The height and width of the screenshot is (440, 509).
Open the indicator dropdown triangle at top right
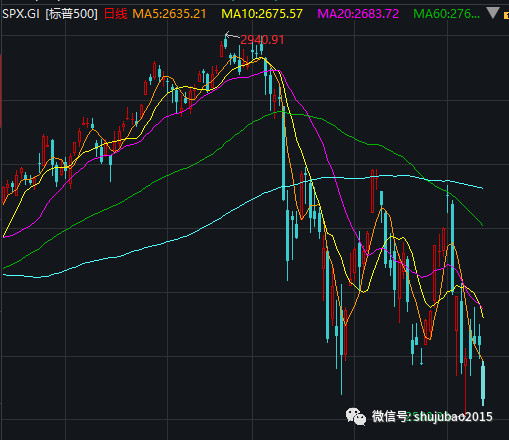(x=493, y=13)
